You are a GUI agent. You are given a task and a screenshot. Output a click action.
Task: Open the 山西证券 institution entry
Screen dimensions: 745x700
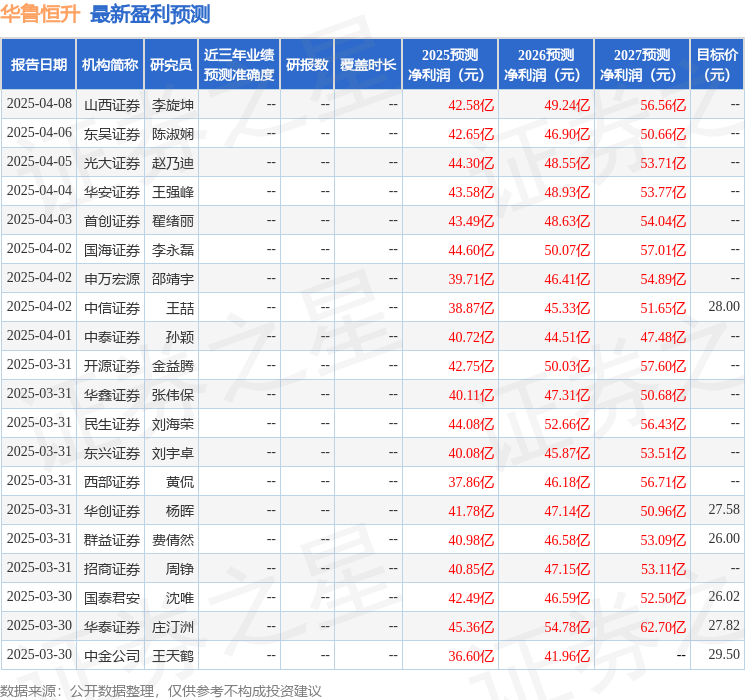point(112,105)
